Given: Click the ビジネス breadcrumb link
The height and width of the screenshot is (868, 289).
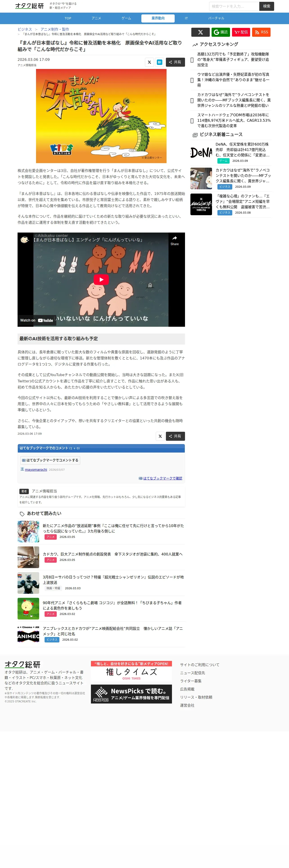Looking at the screenshot, I should tap(25, 29).
